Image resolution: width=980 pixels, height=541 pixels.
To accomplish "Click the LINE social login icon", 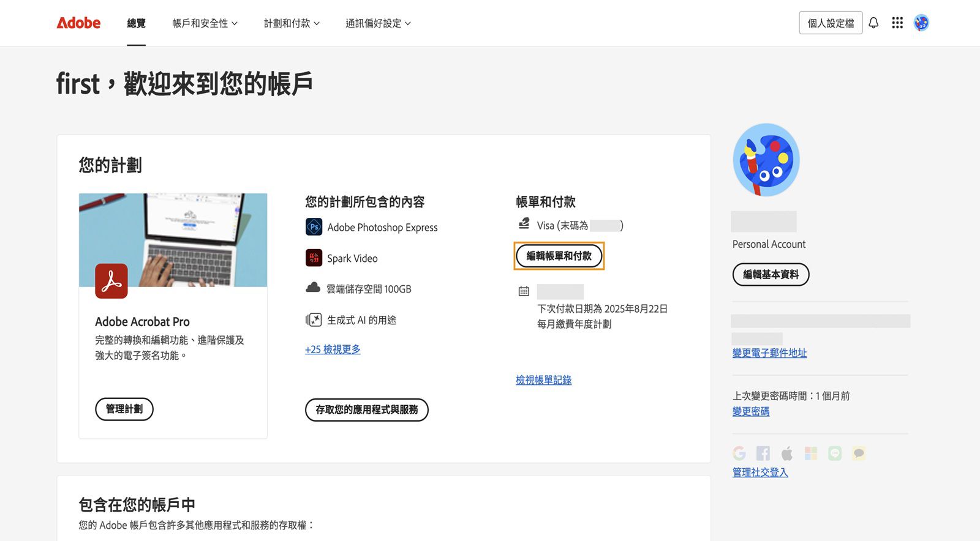I will point(835,453).
